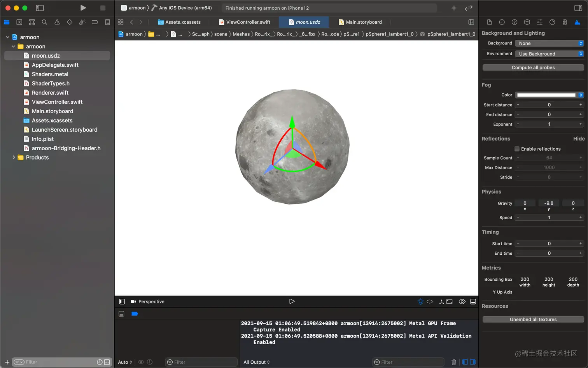The height and width of the screenshot is (368, 588).
Task: Hide the debug area
Action: pyautogui.click(x=121, y=314)
